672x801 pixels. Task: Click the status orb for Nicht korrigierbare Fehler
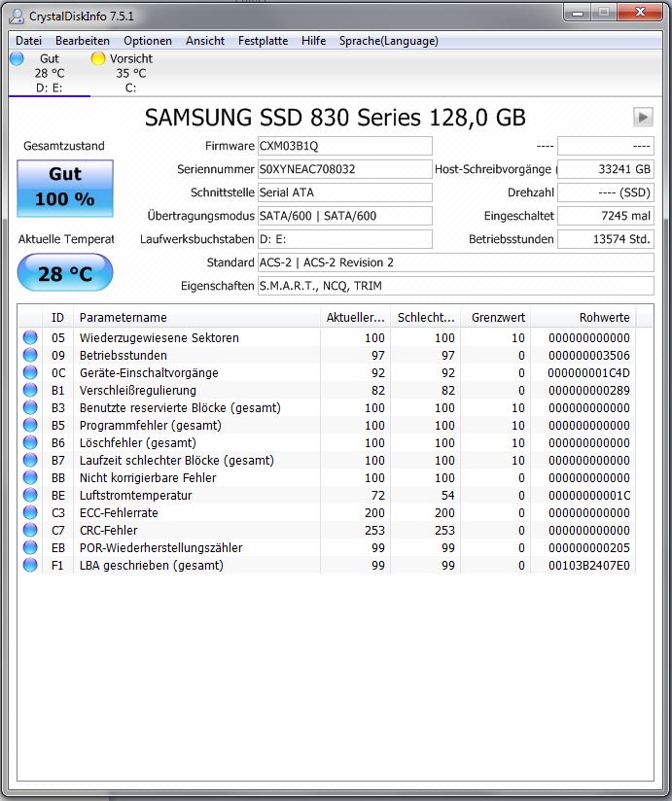30,477
